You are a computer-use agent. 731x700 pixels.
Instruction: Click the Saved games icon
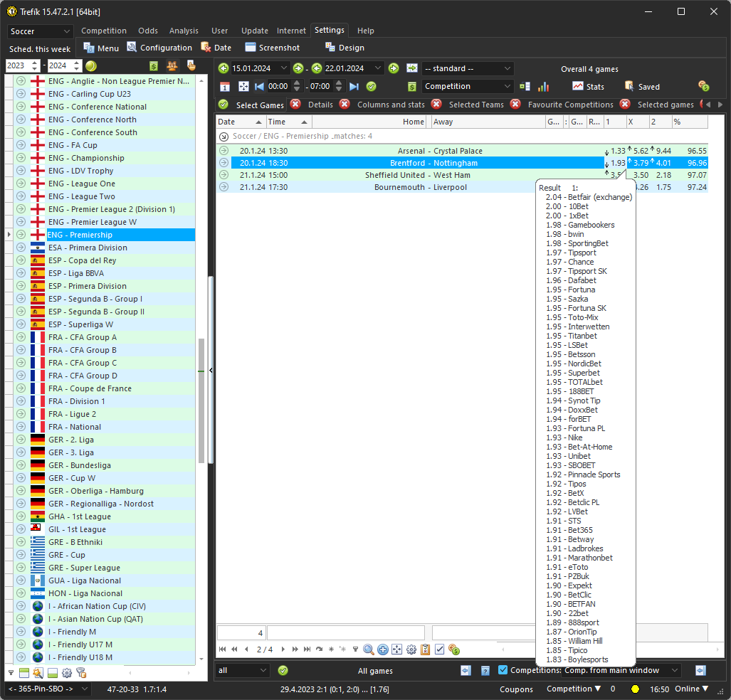coord(629,86)
